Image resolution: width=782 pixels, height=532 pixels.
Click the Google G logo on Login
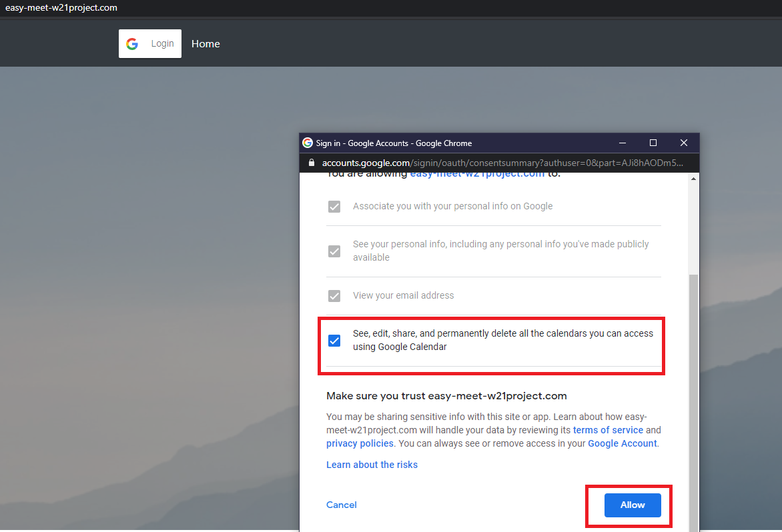[132, 44]
